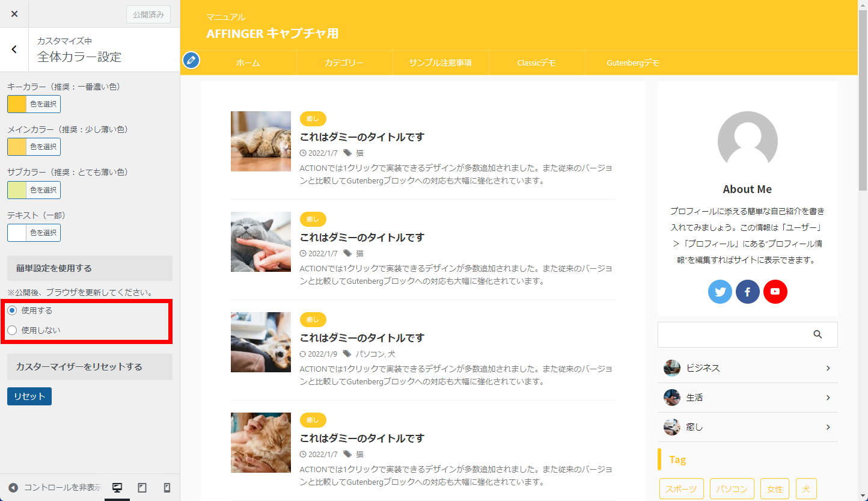Screen dimensions: 868x501
Task: Click the search magnifier icon
Action: point(818,334)
